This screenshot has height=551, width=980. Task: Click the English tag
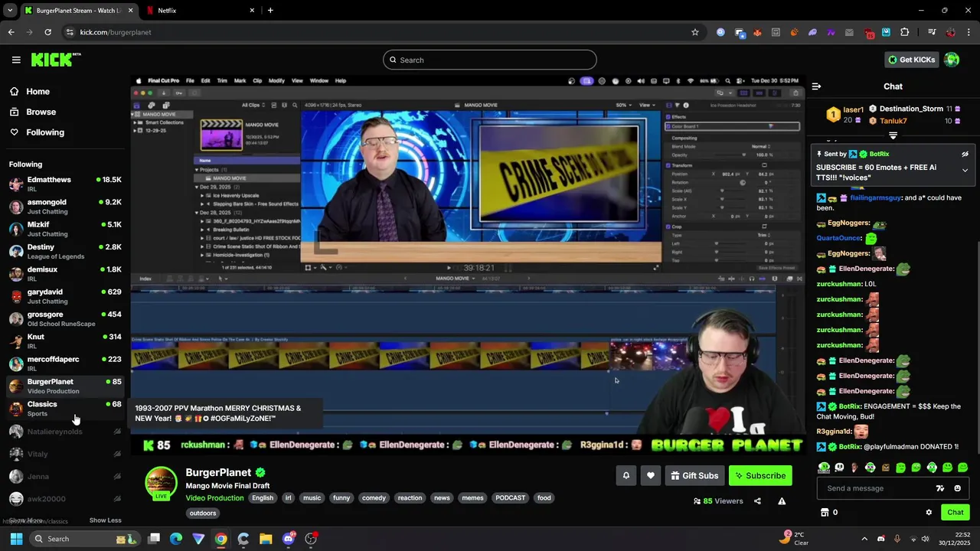tap(263, 497)
